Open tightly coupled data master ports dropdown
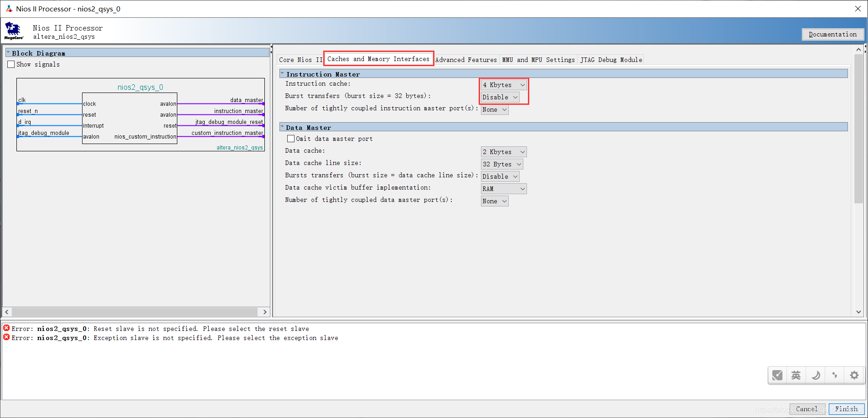Screen dimensions: 868x418 pos(495,201)
